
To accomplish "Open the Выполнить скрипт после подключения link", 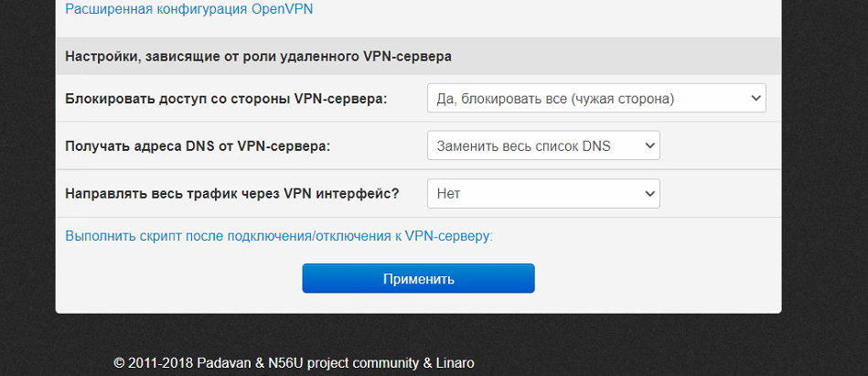I will tap(279, 236).
